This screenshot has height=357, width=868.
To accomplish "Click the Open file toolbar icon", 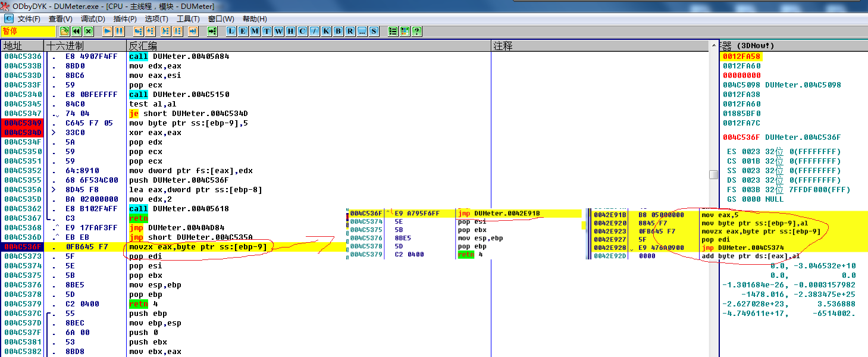I will click(65, 31).
